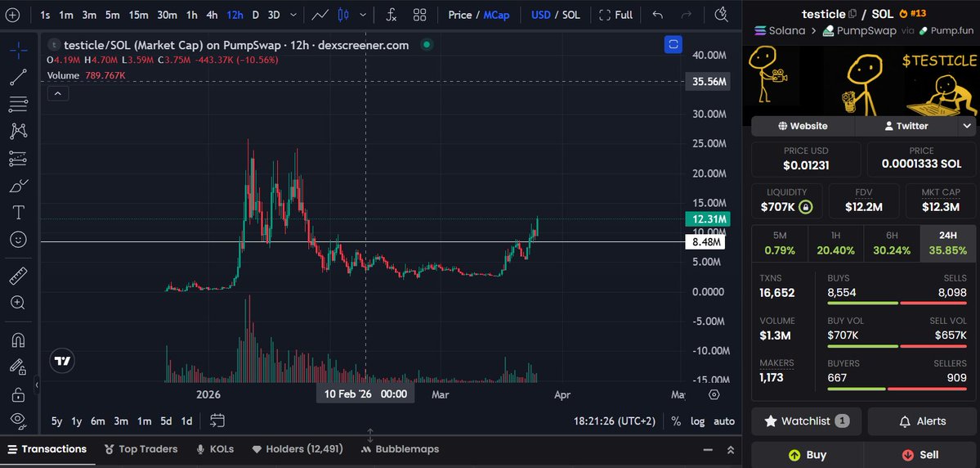Image resolution: width=980 pixels, height=468 pixels.
Task: Set timeframe to 3D
Action: click(x=274, y=15)
